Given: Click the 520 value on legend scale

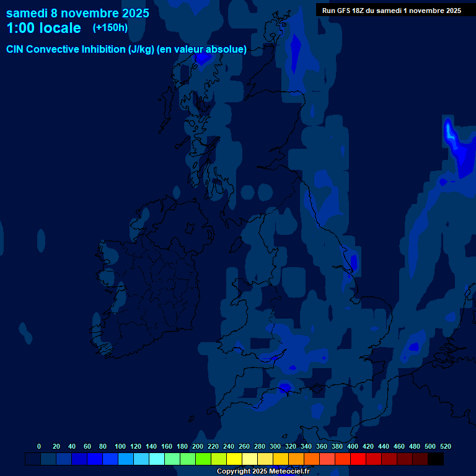Looking at the screenshot, I should [x=445, y=446].
